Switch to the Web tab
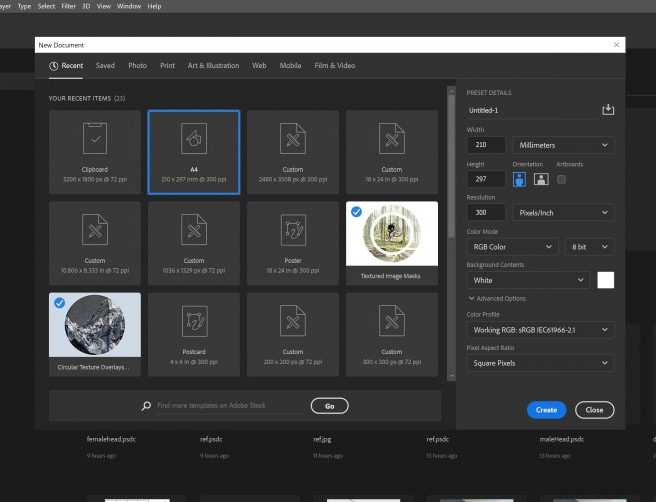The height and width of the screenshot is (502, 656). tap(259, 66)
